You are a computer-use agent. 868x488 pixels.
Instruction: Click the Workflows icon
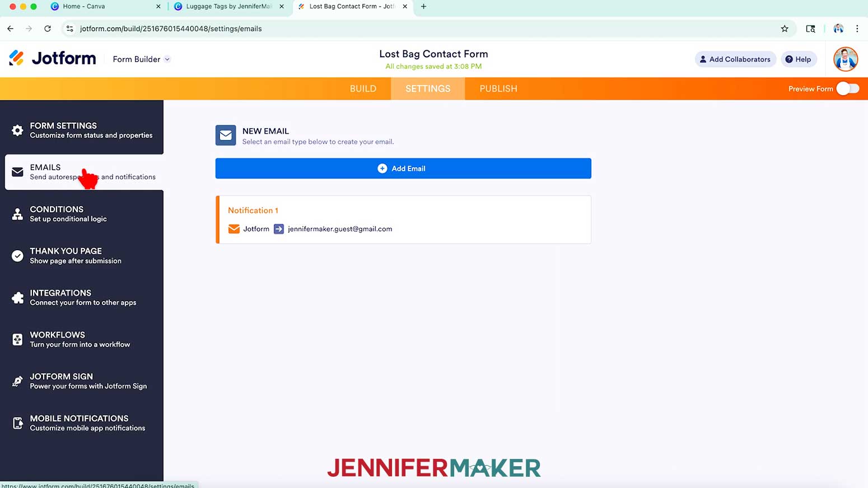coord(17,340)
